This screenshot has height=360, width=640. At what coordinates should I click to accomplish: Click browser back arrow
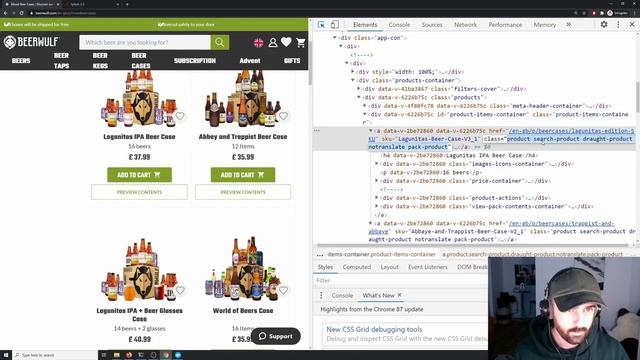pyautogui.click(x=5, y=13)
